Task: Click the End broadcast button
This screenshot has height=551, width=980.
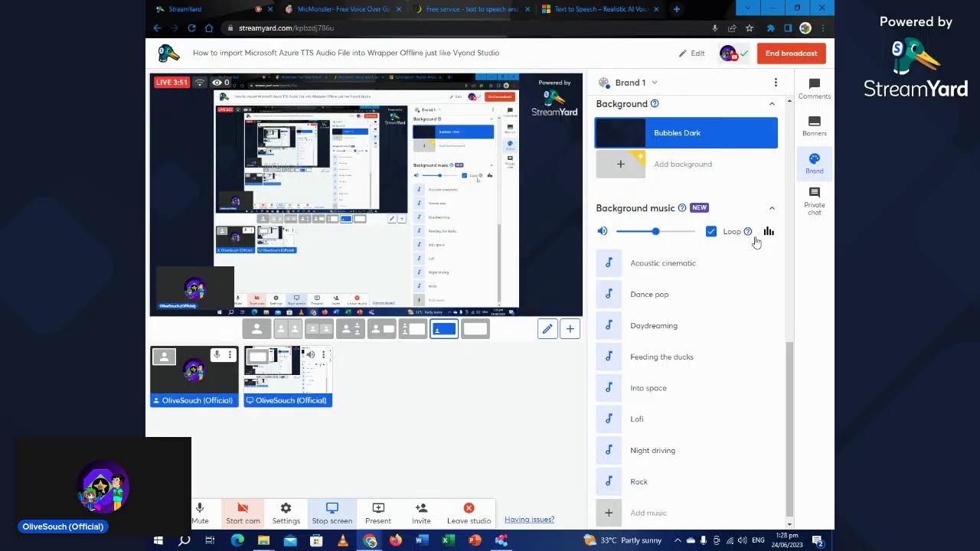Action: [791, 54]
